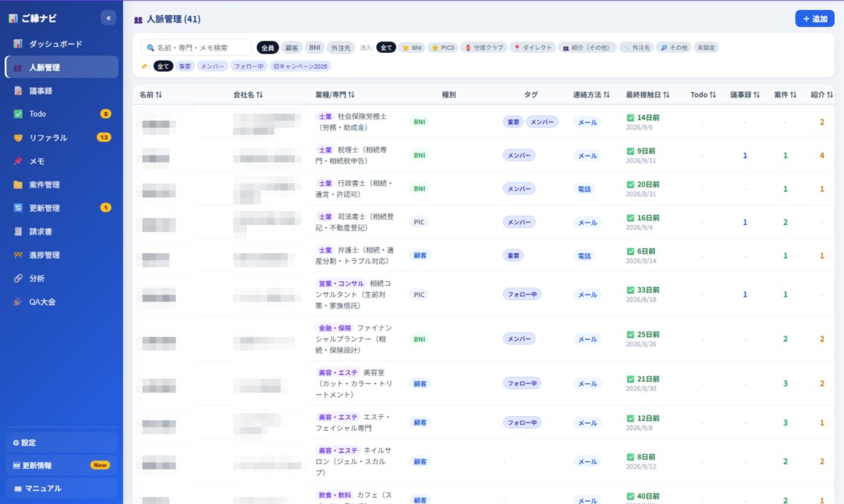This screenshot has width=844, height=504.
Task: Toggle the PIC3 source filter
Action: click(442, 48)
